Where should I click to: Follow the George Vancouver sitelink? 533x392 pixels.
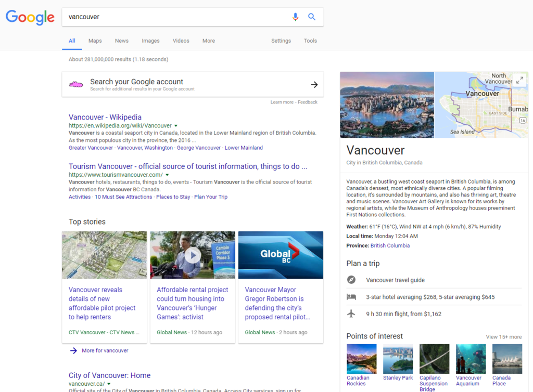[198, 148]
